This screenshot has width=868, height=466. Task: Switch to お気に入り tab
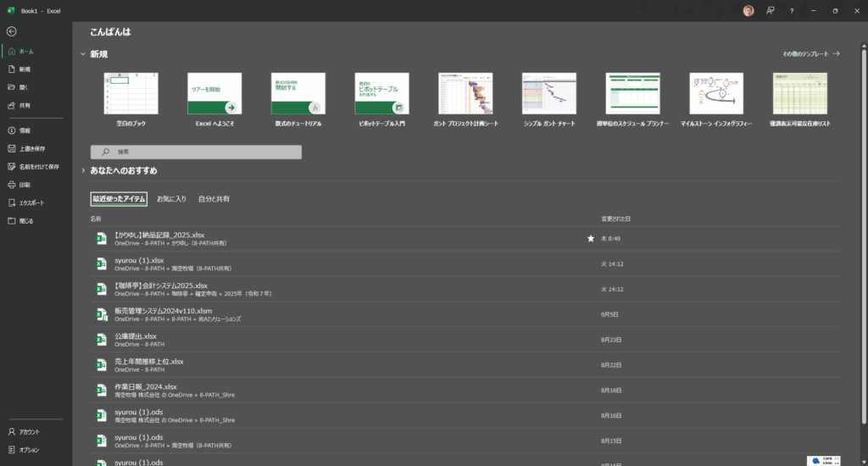171,199
